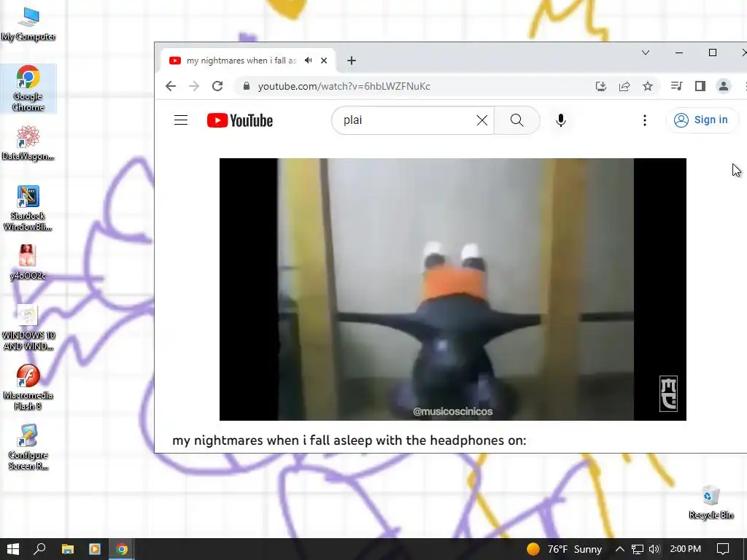Image resolution: width=747 pixels, height=560 pixels.
Task: Open volume control tray icon
Action: 654,549
